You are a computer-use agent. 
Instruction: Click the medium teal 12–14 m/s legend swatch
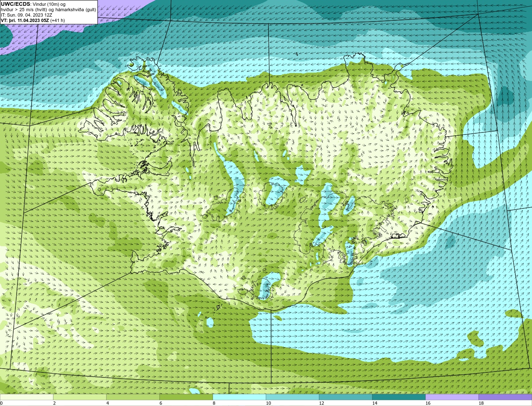pyautogui.click(x=346, y=397)
